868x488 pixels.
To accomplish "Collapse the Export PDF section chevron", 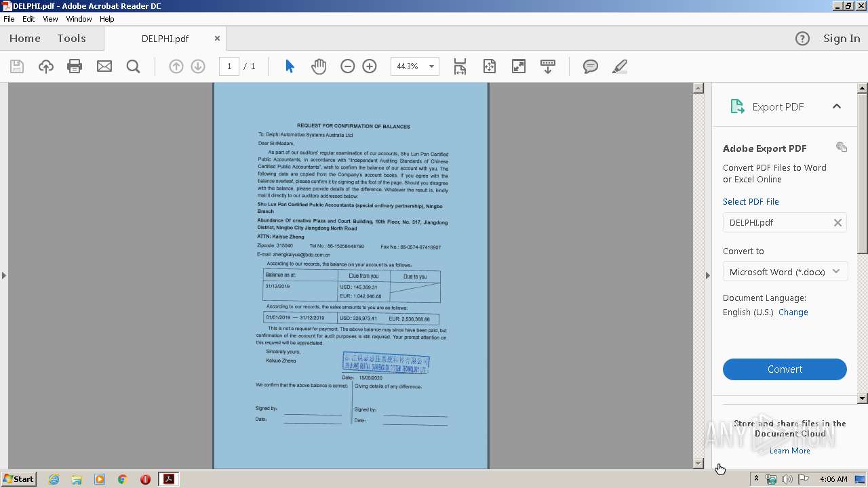I will [x=836, y=106].
